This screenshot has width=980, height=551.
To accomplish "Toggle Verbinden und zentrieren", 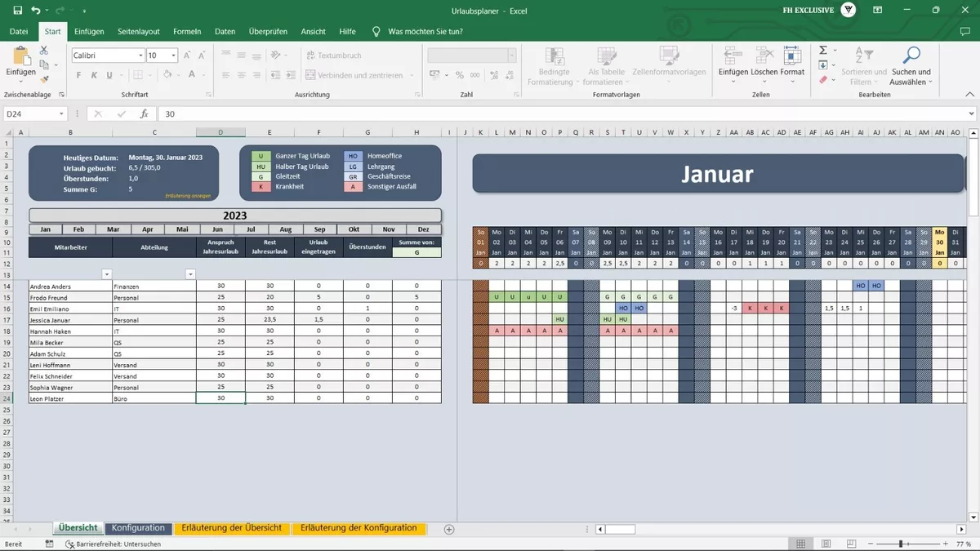I will 354,75.
